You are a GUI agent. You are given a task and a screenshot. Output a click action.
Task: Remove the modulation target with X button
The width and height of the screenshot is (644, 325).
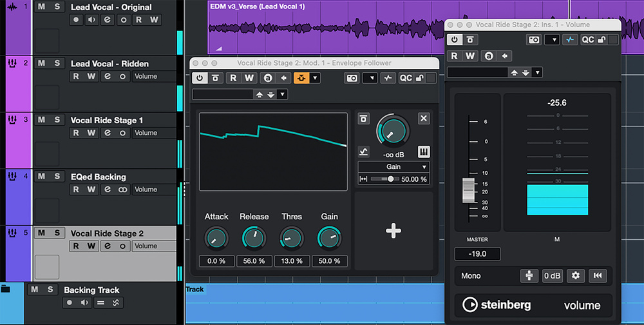[423, 118]
